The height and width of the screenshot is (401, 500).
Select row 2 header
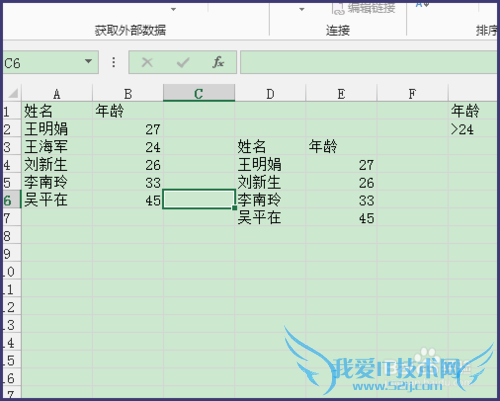coord(12,129)
